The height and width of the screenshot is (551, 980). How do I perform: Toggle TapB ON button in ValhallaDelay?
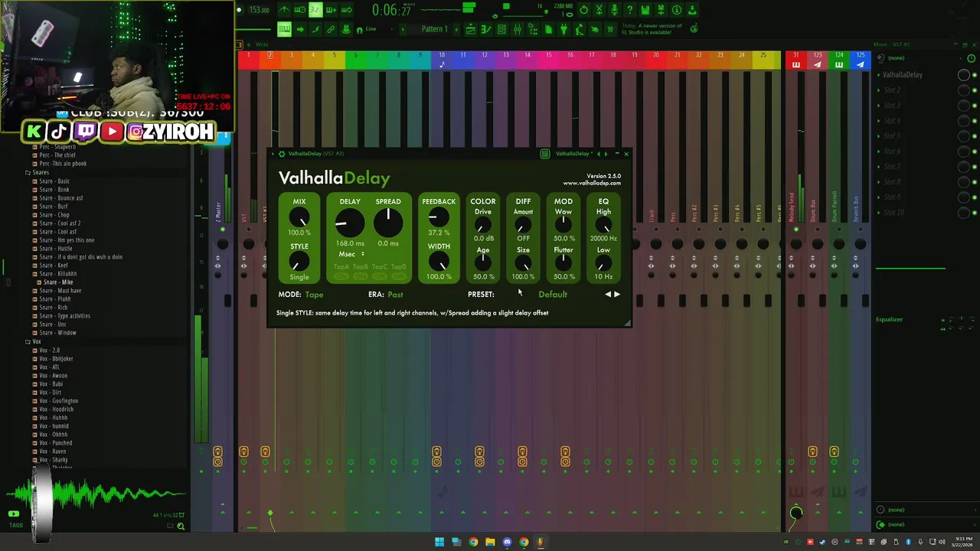tap(360, 276)
